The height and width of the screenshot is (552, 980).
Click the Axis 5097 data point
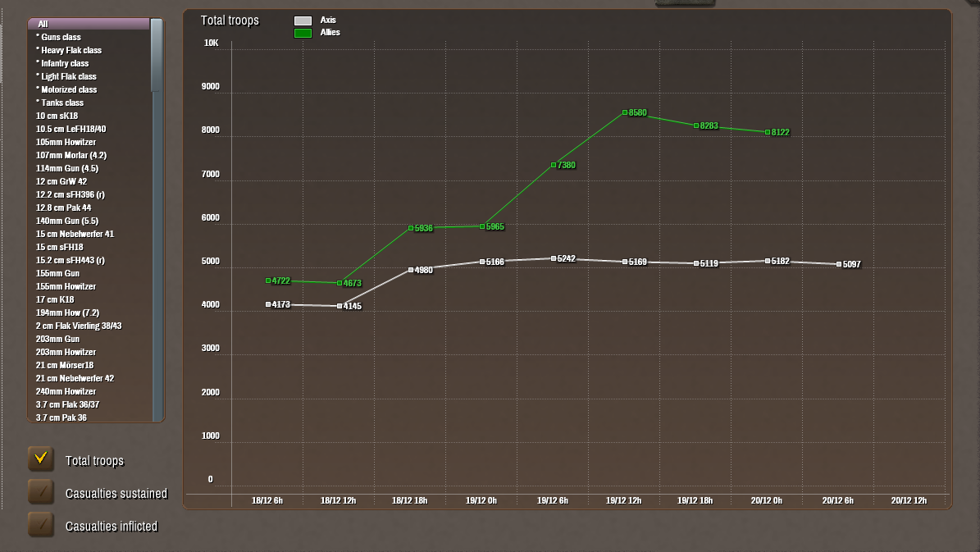(x=839, y=264)
